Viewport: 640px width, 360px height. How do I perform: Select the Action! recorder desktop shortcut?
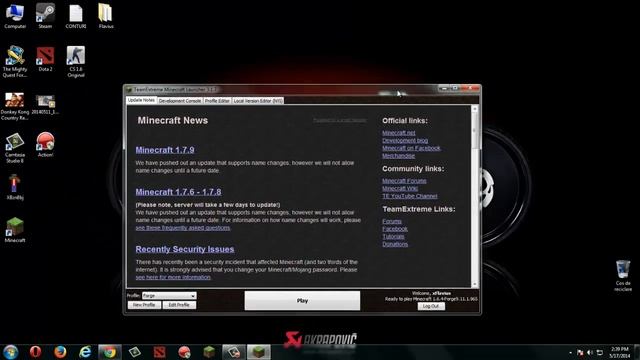(45, 145)
